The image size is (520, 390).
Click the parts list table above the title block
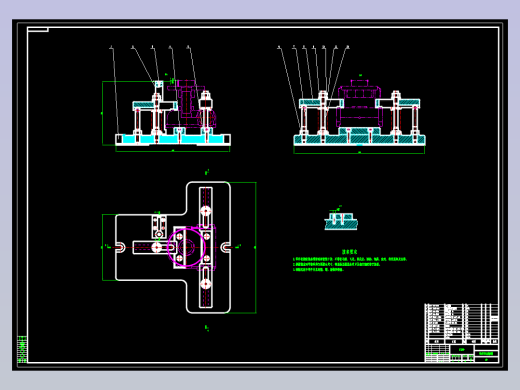coord(461,323)
